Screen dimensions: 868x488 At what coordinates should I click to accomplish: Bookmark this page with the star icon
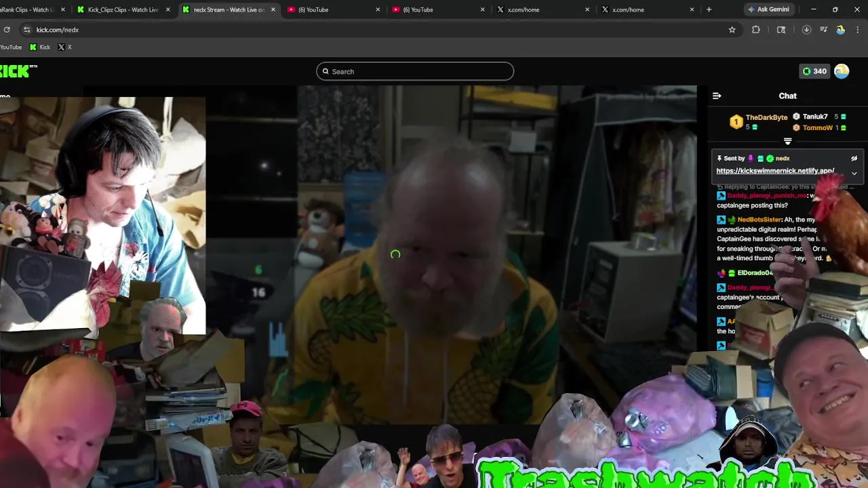coord(732,30)
